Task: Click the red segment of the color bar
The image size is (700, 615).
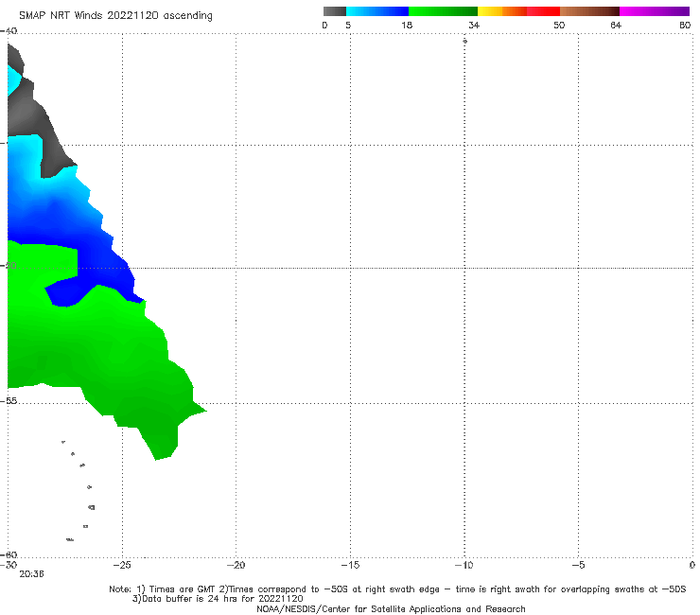Action: pyautogui.click(x=543, y=11)
